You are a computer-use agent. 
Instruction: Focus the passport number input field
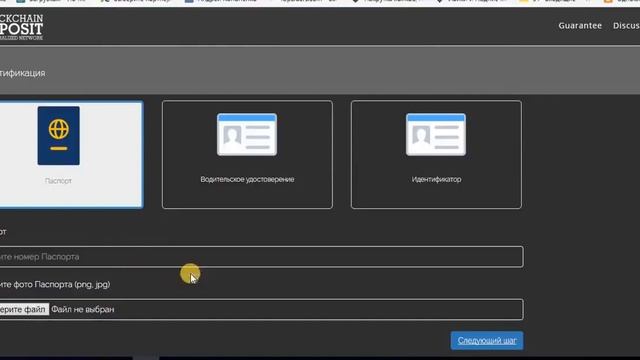pos(261,257)
